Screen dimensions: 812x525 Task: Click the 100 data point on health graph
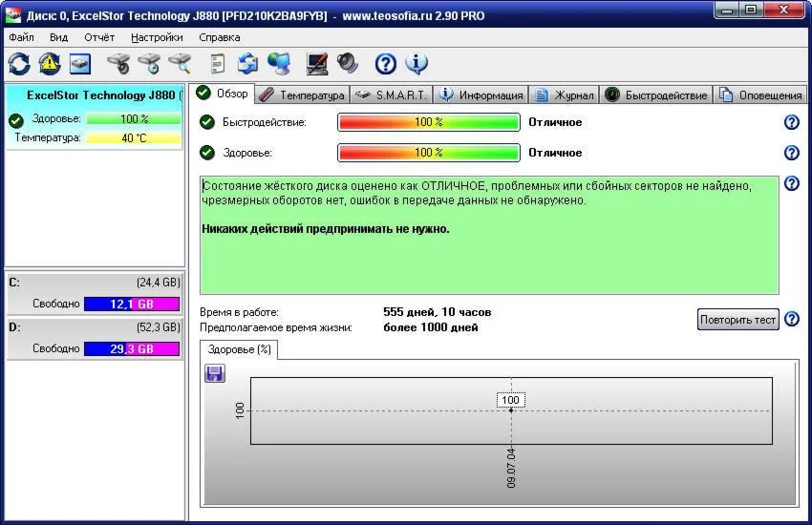click(511, 410)
